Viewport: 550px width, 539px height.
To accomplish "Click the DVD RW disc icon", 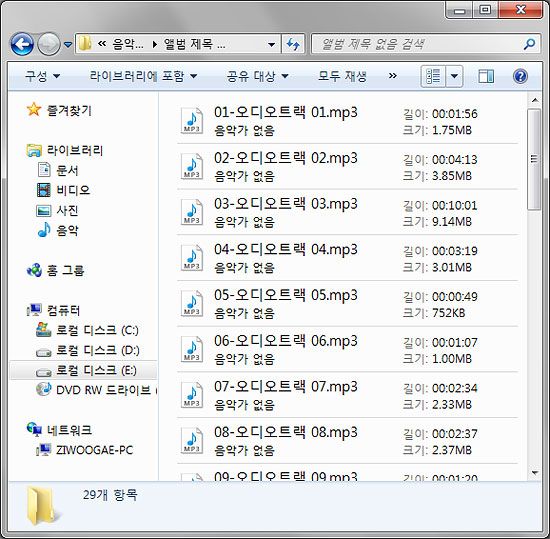I will (x=44, y=389).
